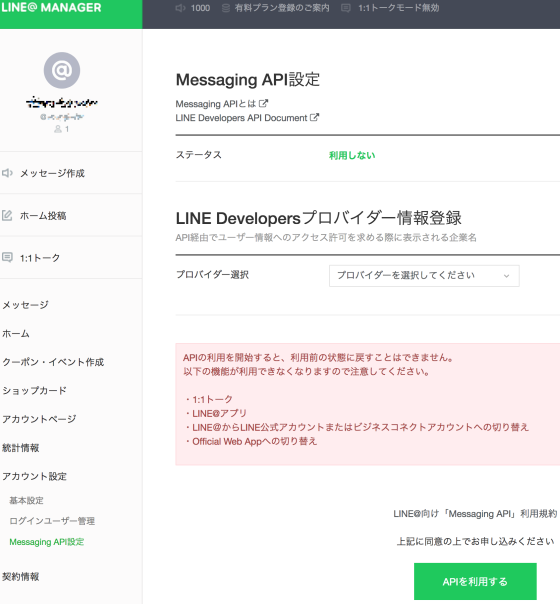Collapse アカウント設定 sidebar section
Image resolution: width=560 pixels, height=604 pixels.
tap(34, 476)
